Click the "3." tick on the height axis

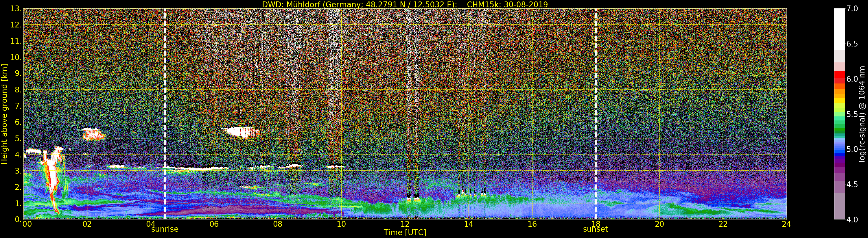coord(18,171)
